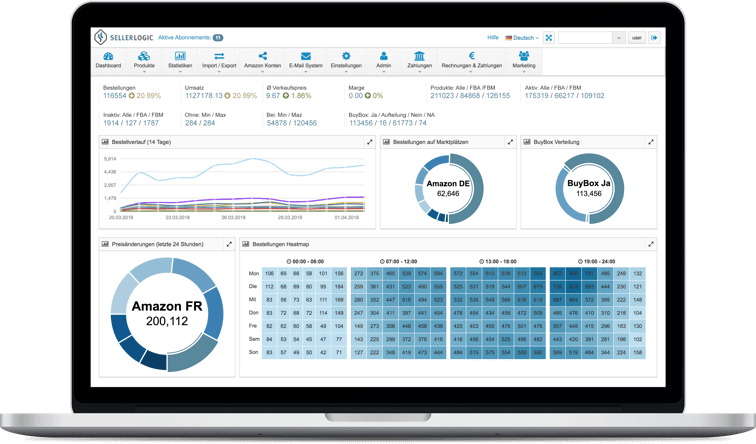Click the SellerLogic logo
756x444 pixels.
click(x=123, y=37)
